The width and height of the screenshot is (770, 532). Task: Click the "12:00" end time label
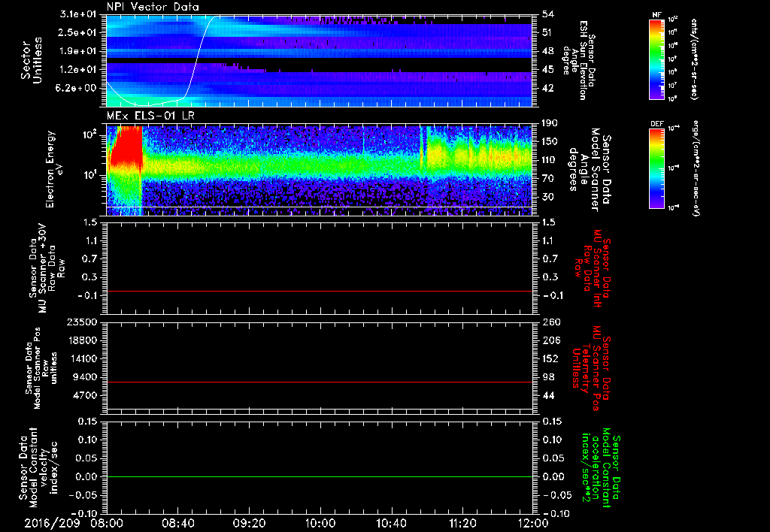(x=533, y=524)
